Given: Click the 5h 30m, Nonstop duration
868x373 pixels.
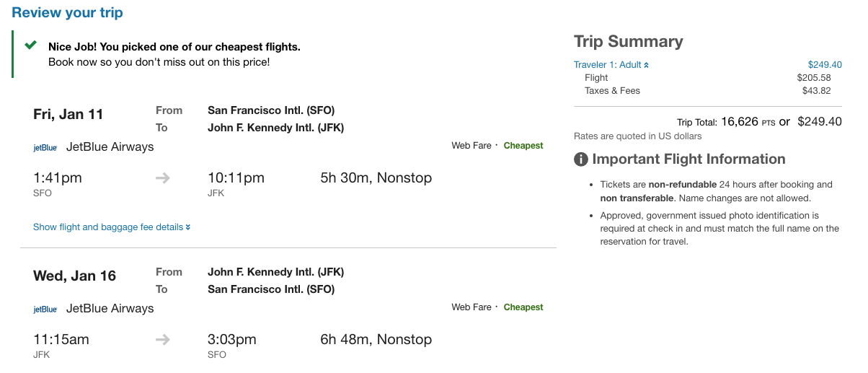Looking at the screenshot, I should 376,178.
